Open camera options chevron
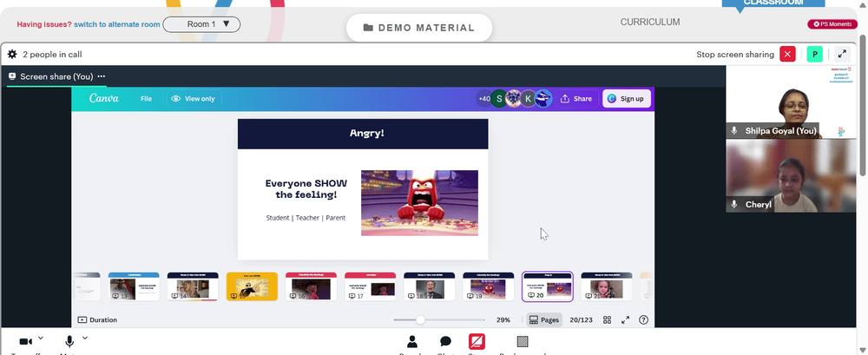The height and width of the screenshot is (355, 868). [x=41, y=338]
